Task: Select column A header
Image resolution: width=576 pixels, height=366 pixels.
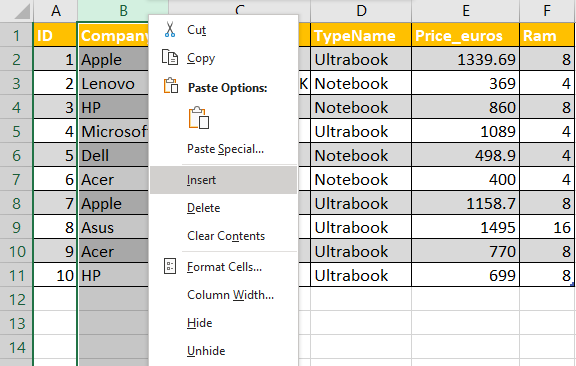Action: point(55,11)
